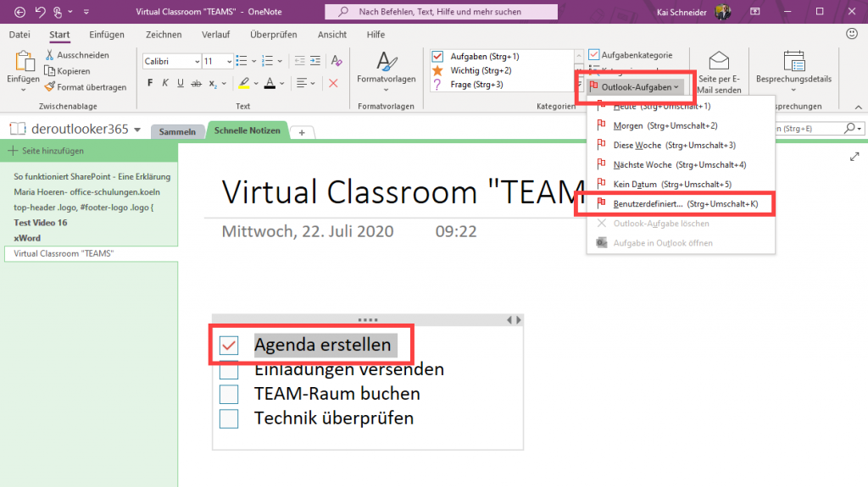Open the Datei menu
The height and width of the screenshot is (487, 868).
pos(19,35)
